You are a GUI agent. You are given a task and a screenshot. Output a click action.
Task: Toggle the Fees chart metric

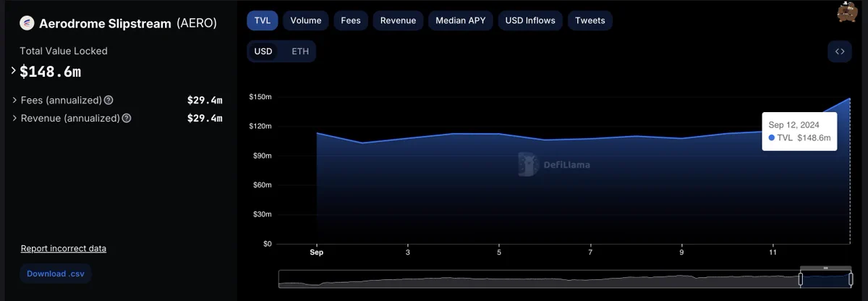coord(351,20)
